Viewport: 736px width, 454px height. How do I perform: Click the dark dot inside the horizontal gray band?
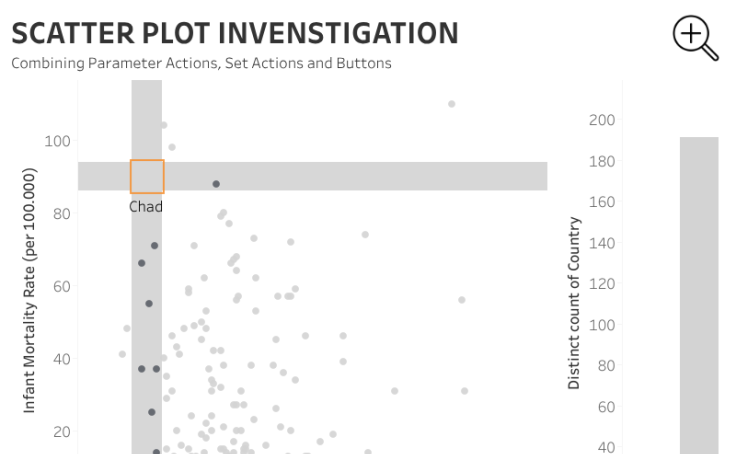(216, 184)
